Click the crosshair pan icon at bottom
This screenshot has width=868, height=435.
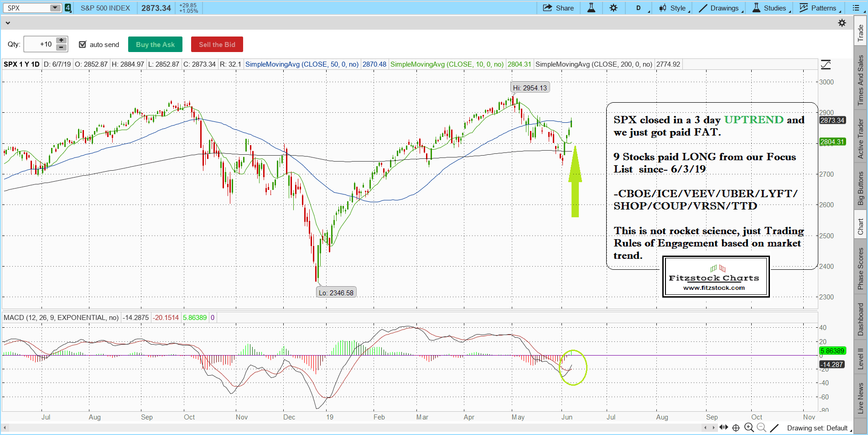pyautogui.click(x=736, y=428)
